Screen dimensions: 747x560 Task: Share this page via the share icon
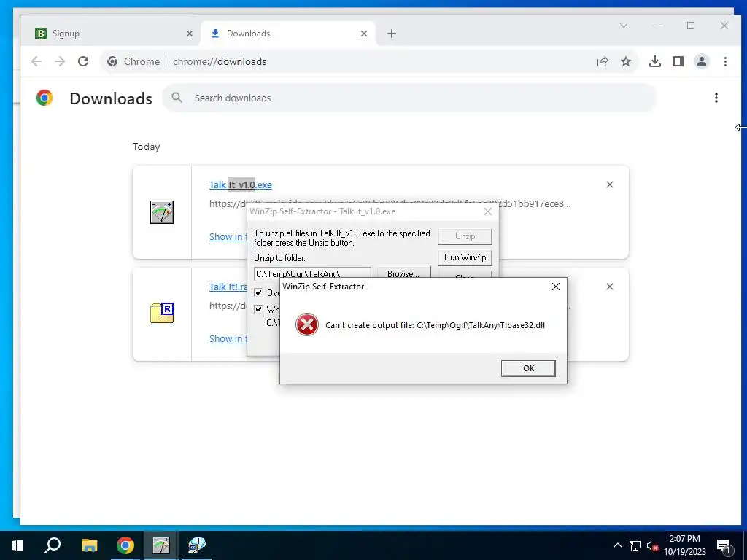click(x=603, y=61)
